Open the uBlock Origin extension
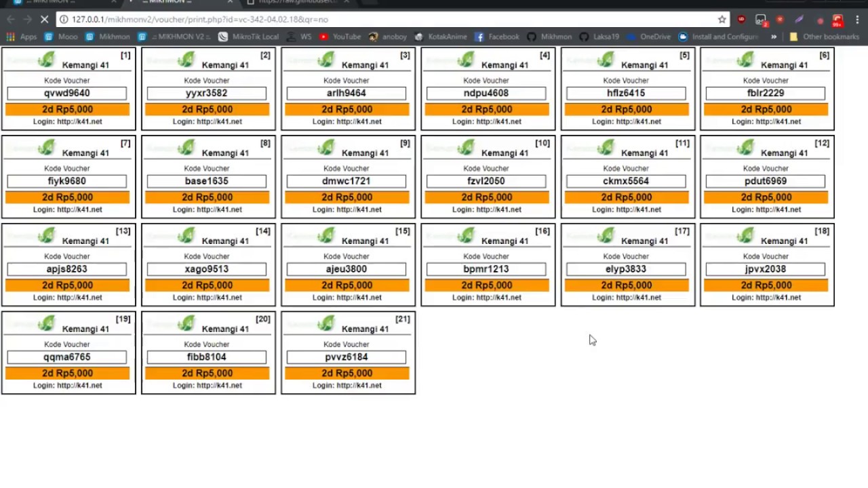868x488 pixels. 741,20
